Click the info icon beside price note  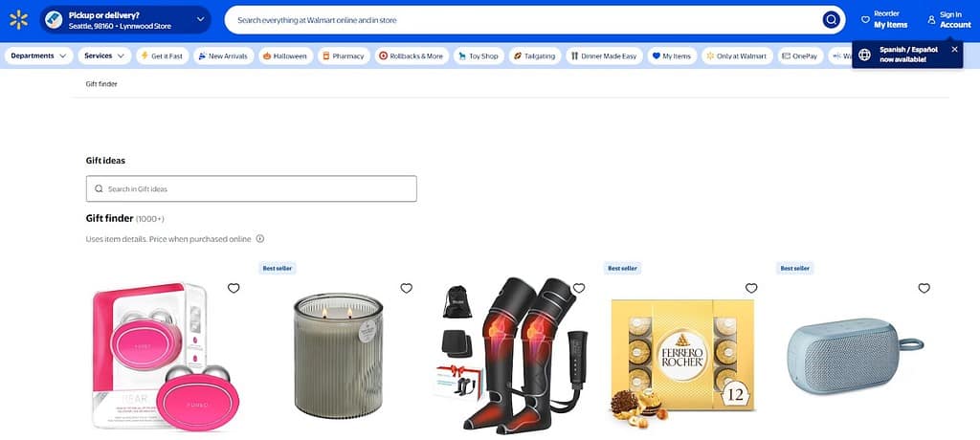tap(260, 239)
